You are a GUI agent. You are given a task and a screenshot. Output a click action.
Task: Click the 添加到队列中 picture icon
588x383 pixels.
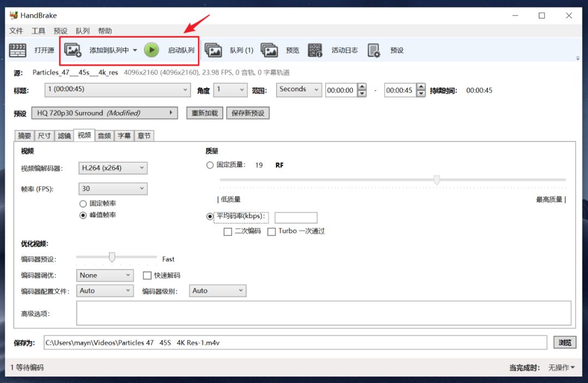pos(73,50)
